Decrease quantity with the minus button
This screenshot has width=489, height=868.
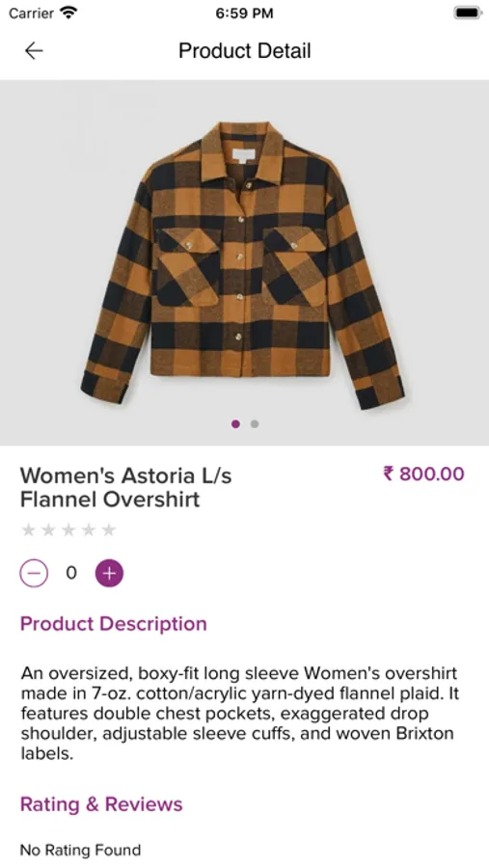tap(34, 573)
